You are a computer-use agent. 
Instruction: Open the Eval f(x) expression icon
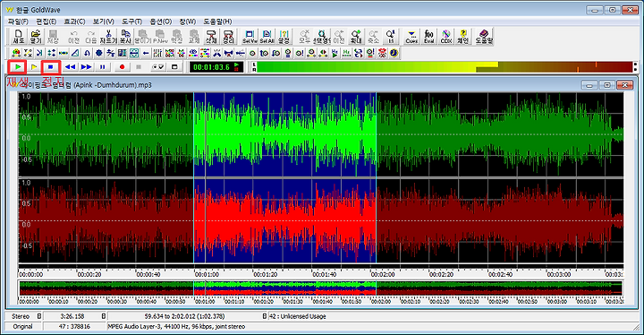coord(428,37)
